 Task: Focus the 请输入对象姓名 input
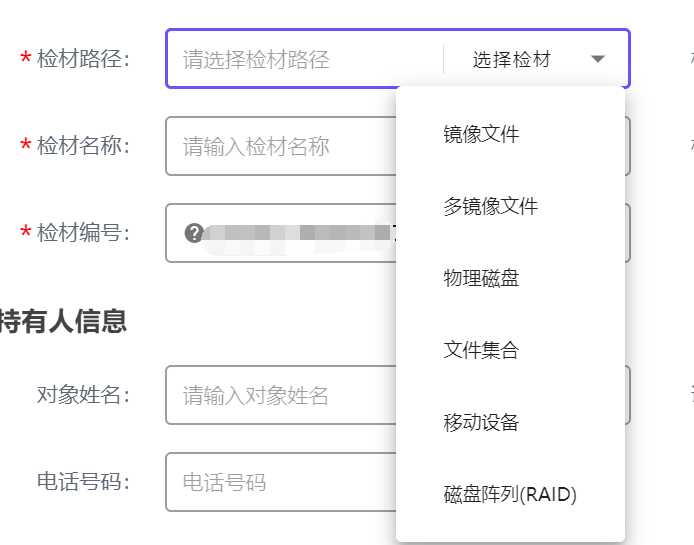[x=281, y=395]
